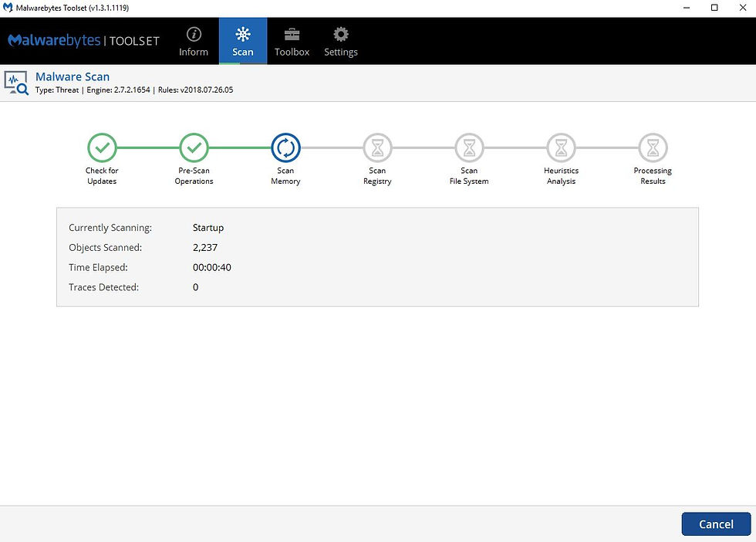
Task: Click the 'Check for Updates' step label
Action: (x=102, y=176)
